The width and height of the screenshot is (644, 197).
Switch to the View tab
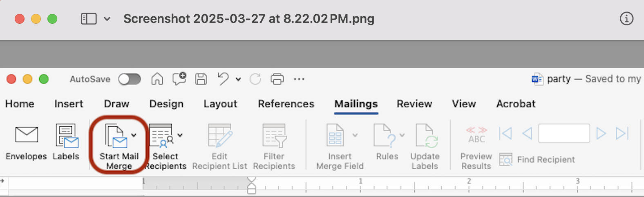point(464,104)
